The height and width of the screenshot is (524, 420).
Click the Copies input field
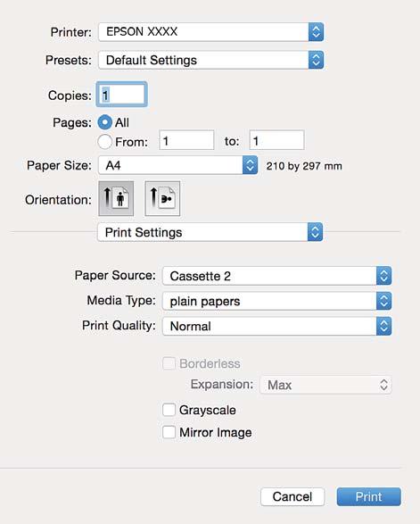click(x=122, y=95)
